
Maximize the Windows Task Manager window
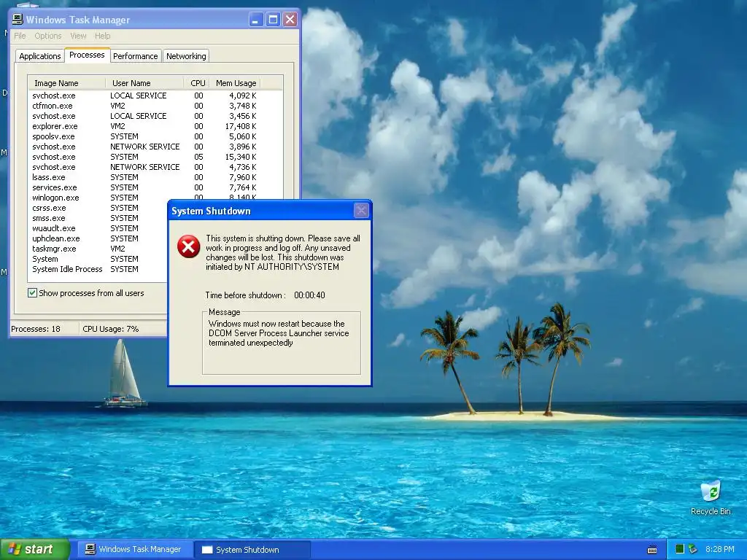(273, 20)
